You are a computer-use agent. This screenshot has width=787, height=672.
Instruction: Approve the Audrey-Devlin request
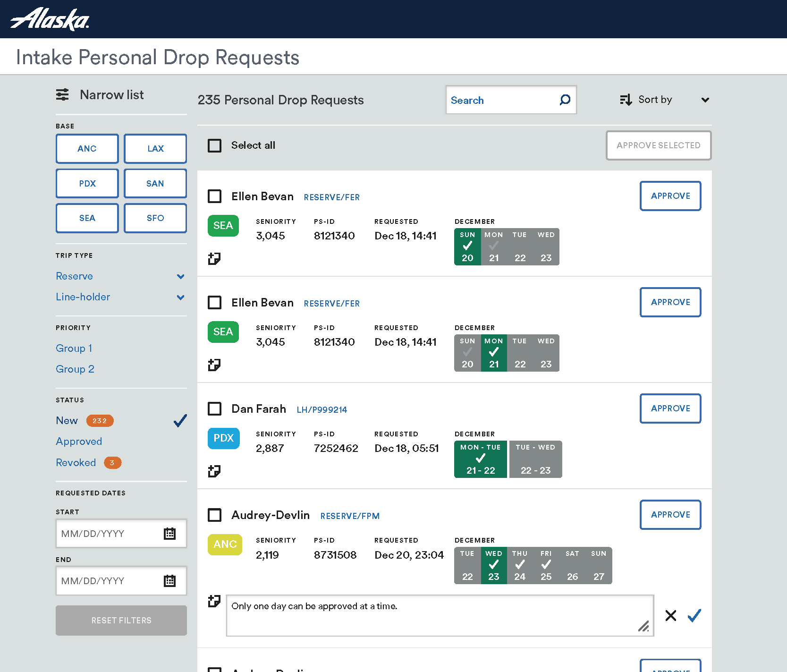[670, 515]
